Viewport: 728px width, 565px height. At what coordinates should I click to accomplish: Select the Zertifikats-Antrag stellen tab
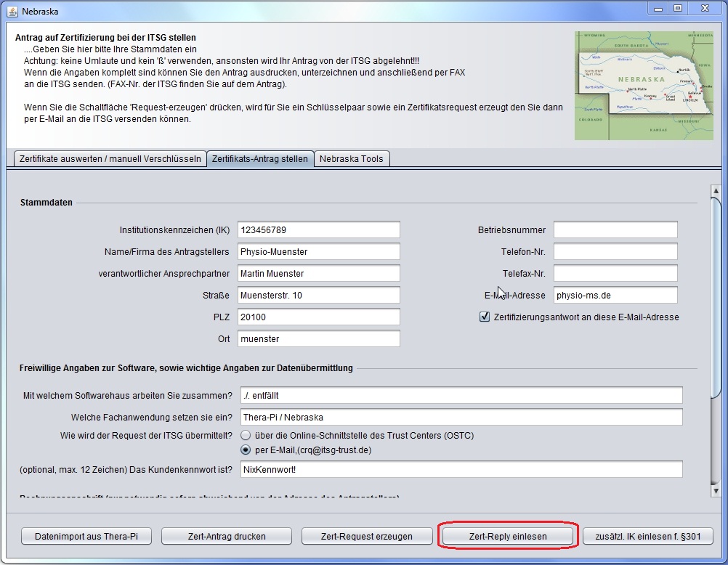coord(260,159)
